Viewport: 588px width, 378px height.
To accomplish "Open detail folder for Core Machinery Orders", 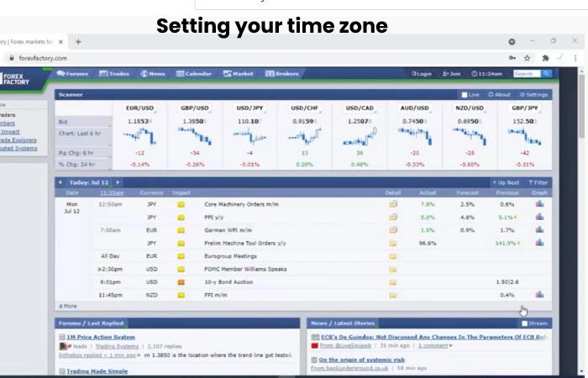I will pos(393,204).
